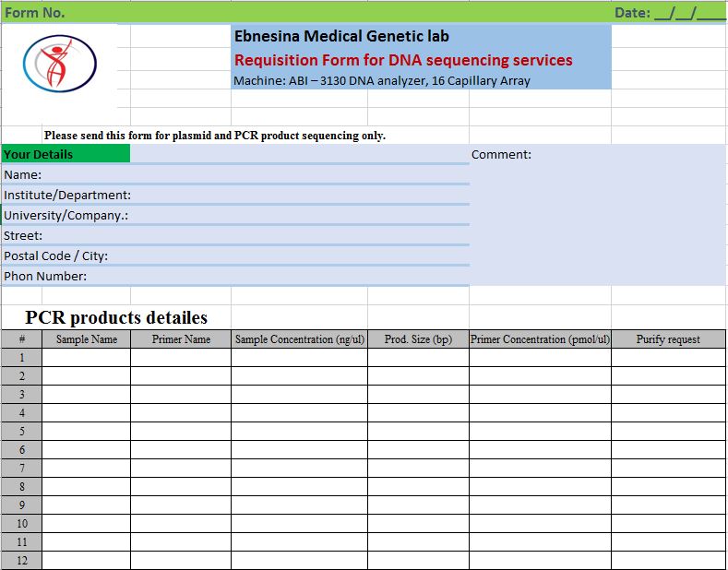The height and width of the screenshot is (570, 728).
Task: Click Primer Name cell in row 9
Action: tap(181, 505)
